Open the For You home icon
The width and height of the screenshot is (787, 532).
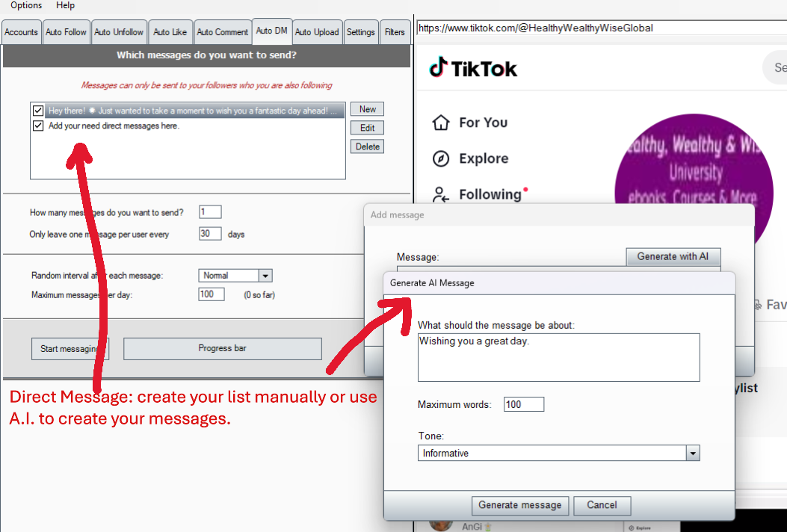(441, 123)
